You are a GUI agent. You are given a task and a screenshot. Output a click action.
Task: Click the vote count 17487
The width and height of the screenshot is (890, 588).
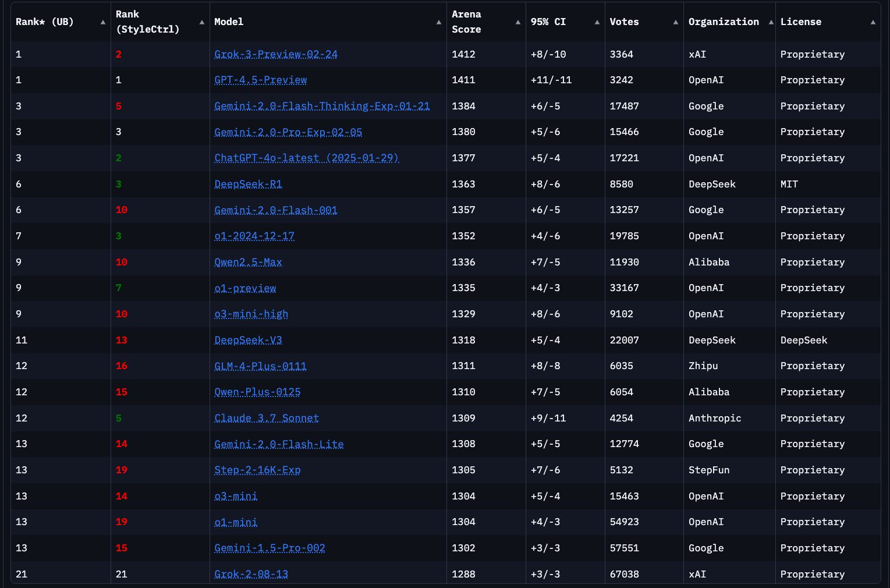pyautogui.click(x=625, y=106)
